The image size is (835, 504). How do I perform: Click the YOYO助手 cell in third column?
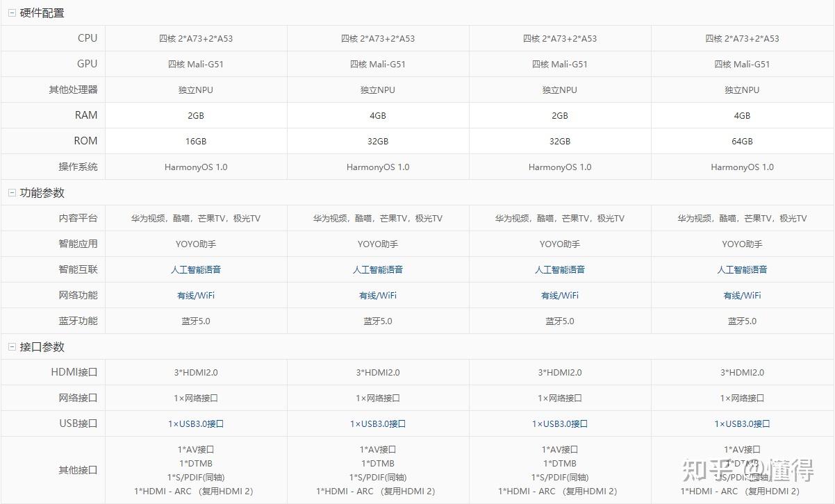[559, 244]
